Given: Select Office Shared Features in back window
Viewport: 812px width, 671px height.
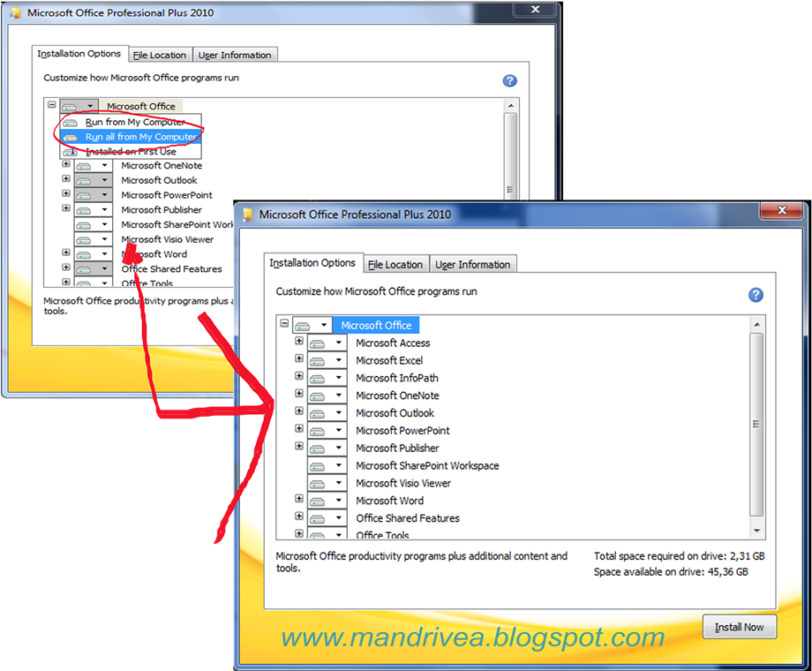Looking at the screenshot, I should (171, 269).
